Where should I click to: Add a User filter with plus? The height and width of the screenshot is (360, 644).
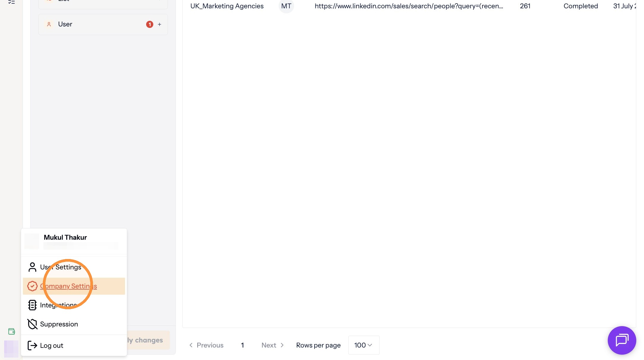point(160,24)
